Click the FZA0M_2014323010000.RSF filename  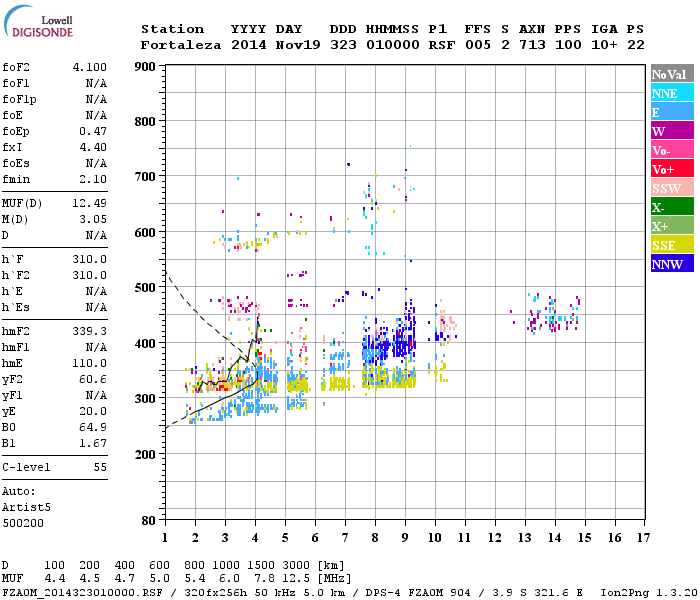[x=82, y=592]
